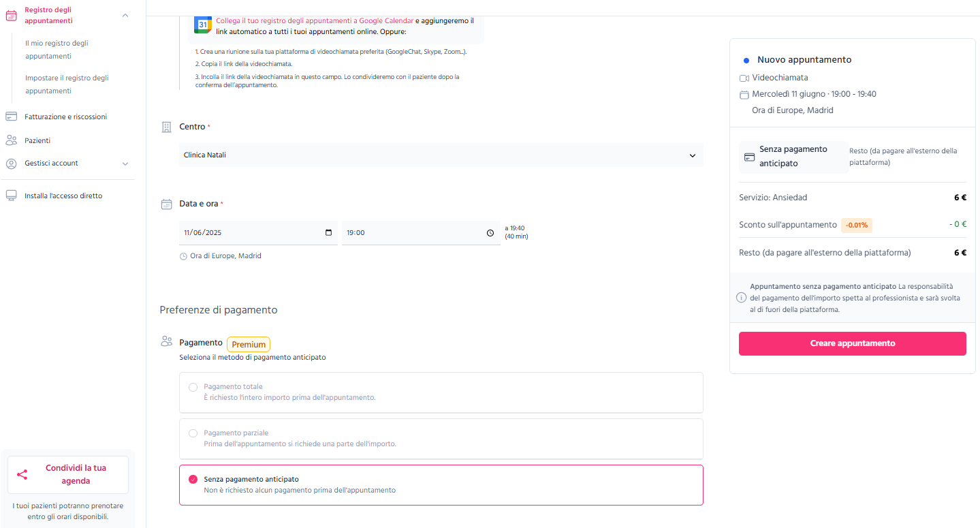Open the Centro dropdown showing Clinica Natali
The width and height of the screenshot is (980, 528).
point(441,155)
